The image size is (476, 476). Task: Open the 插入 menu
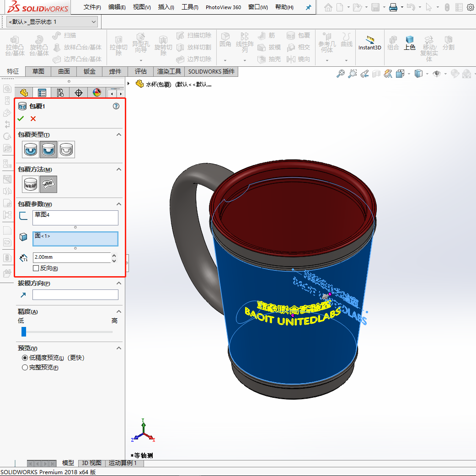click(x=166, y=7)
